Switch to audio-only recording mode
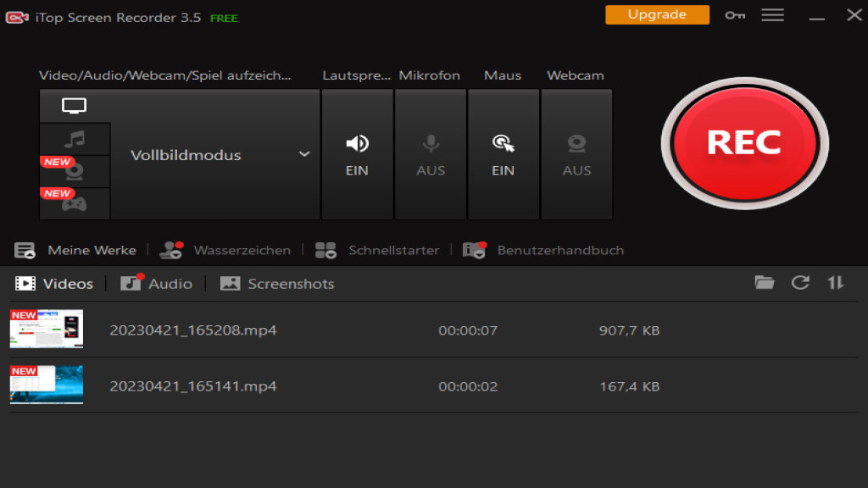Viewport: 868px width, 488px height. point(75,137)
